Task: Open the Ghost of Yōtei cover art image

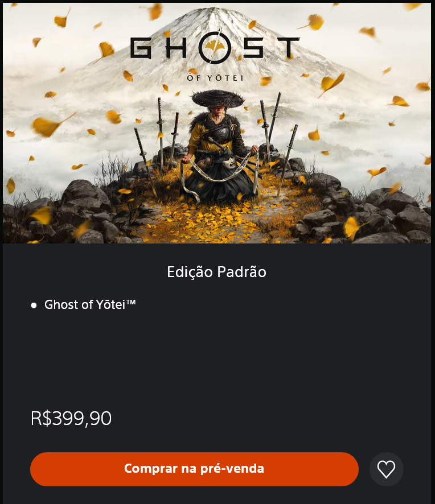Action: tap(217, 123)
